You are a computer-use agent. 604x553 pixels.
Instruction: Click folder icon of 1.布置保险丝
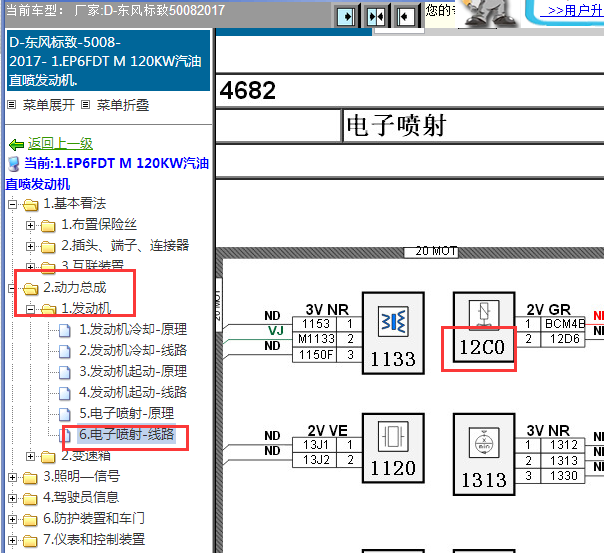point(48,226)
